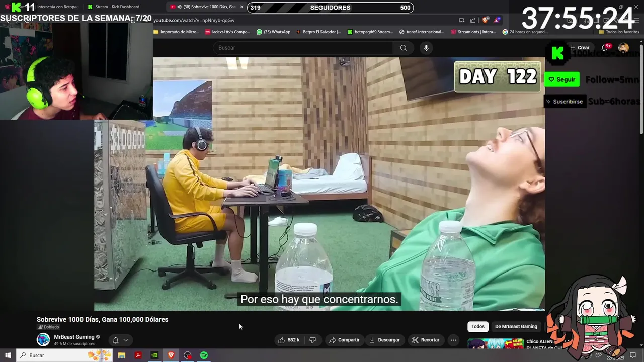The height and width of the screenshot is (362, 644).
Task: Click the video player showing DAY 122
Action: (x=319, y=184)
